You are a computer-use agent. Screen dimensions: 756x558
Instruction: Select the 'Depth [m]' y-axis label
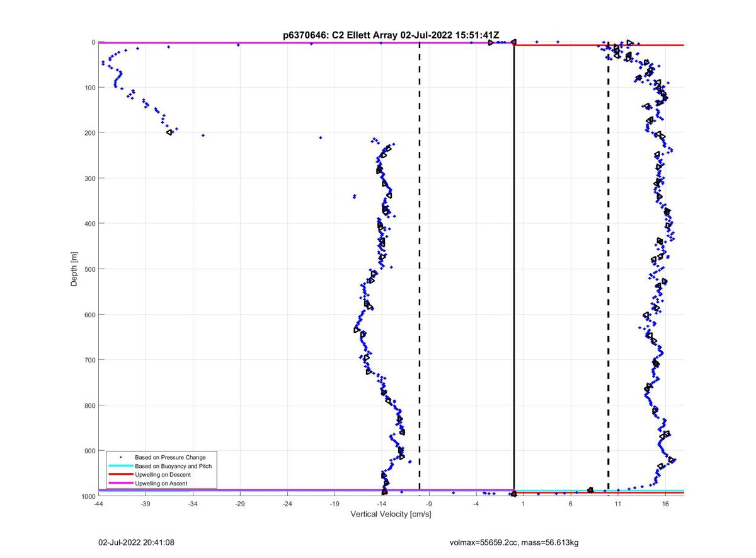74,269
